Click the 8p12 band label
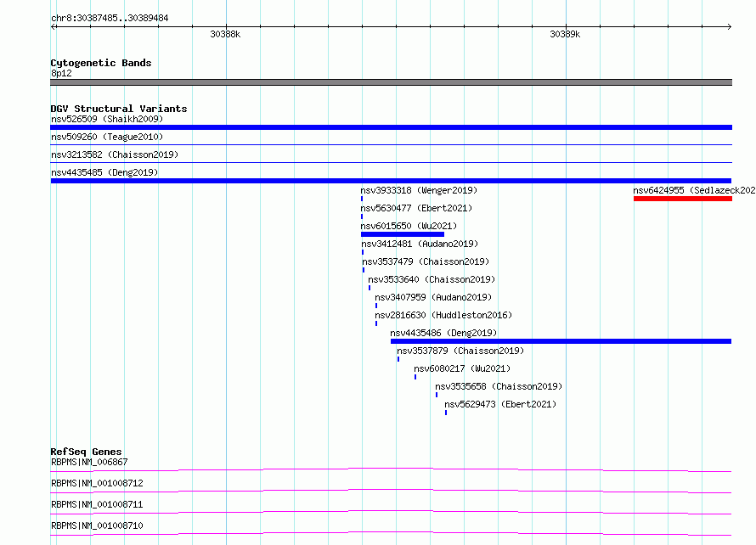The image size is (756, 545). coord(61,73)
